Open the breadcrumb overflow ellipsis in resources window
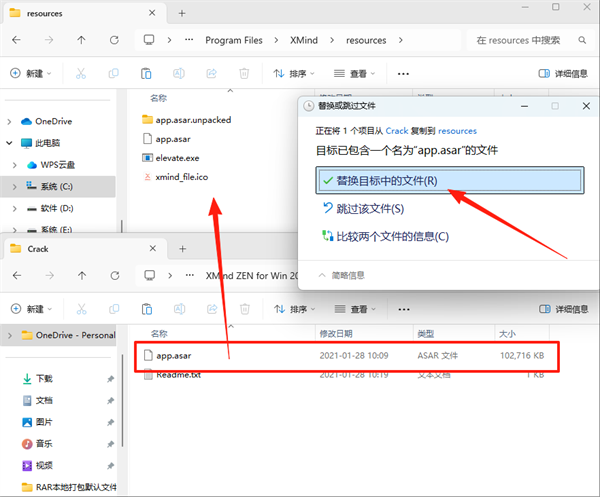This screenshot has width=600, height=497. 189,40
